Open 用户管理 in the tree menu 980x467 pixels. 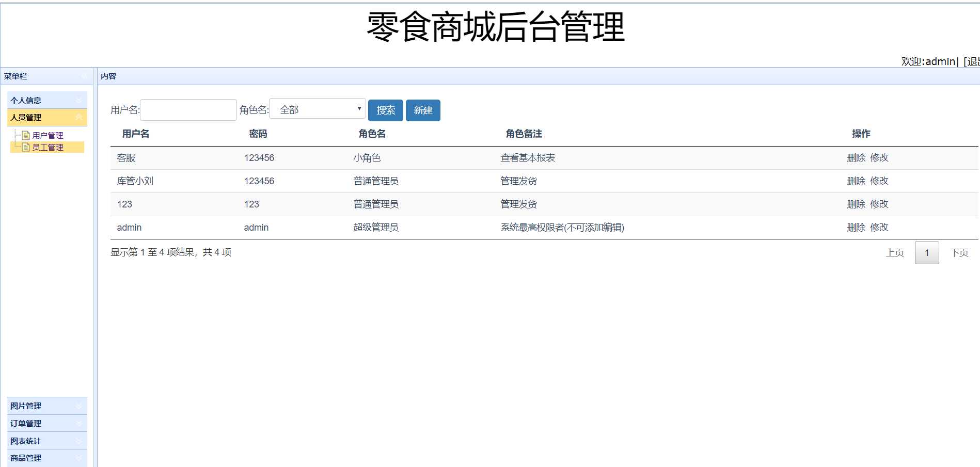[x=48, y=135]
